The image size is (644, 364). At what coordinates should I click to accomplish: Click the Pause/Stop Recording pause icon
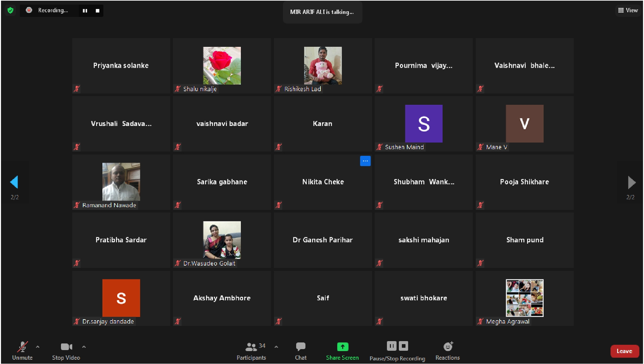(x=391, y=346)
